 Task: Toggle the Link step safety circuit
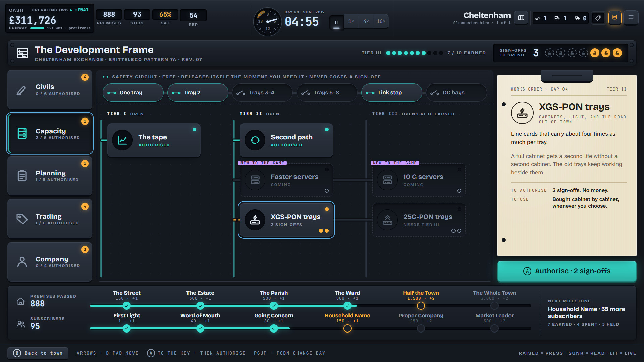[x=391, y=93]
